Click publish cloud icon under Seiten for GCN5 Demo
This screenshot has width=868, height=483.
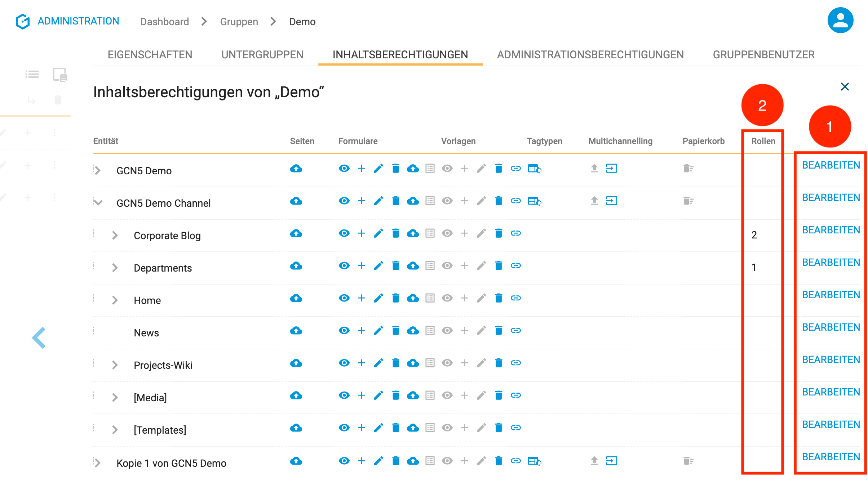tap(296, 169)
